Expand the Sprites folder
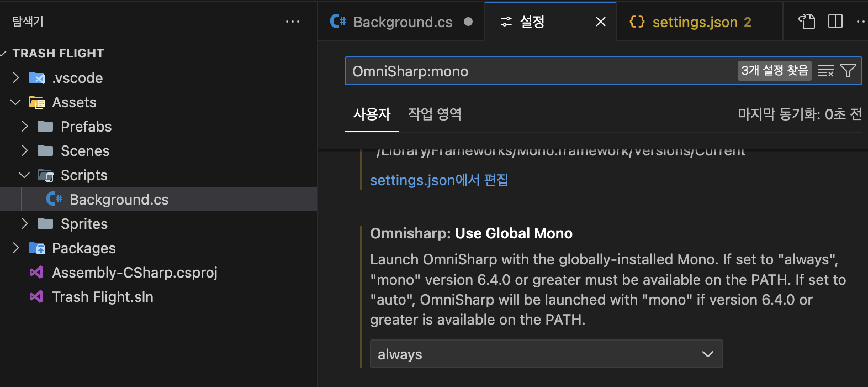 coord(24,224)
